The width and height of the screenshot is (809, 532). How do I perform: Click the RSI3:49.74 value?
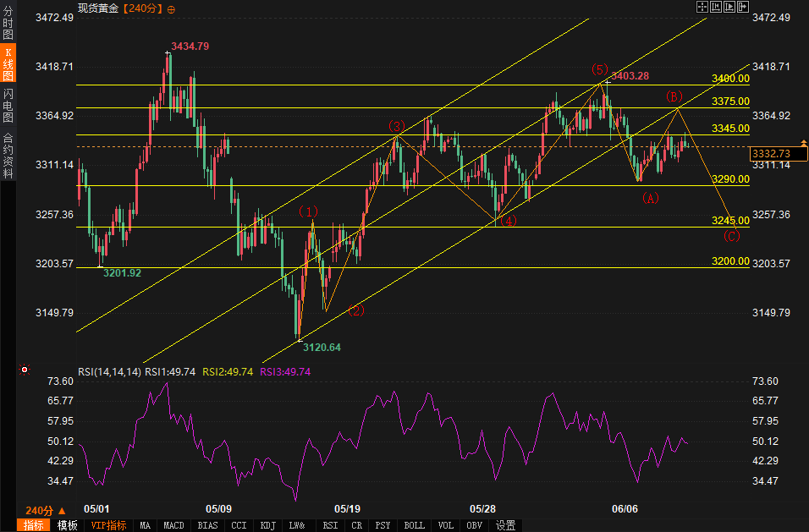(x=285, y=371)
